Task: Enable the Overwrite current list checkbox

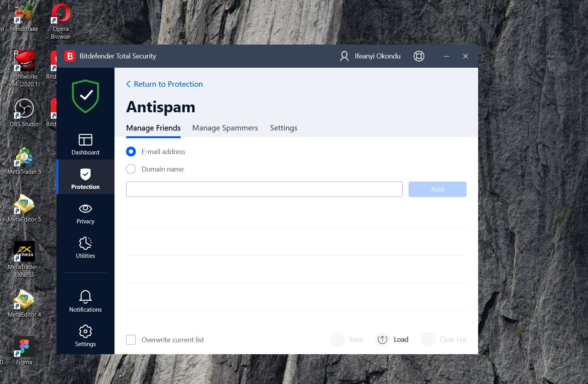Action: point(131,340)
